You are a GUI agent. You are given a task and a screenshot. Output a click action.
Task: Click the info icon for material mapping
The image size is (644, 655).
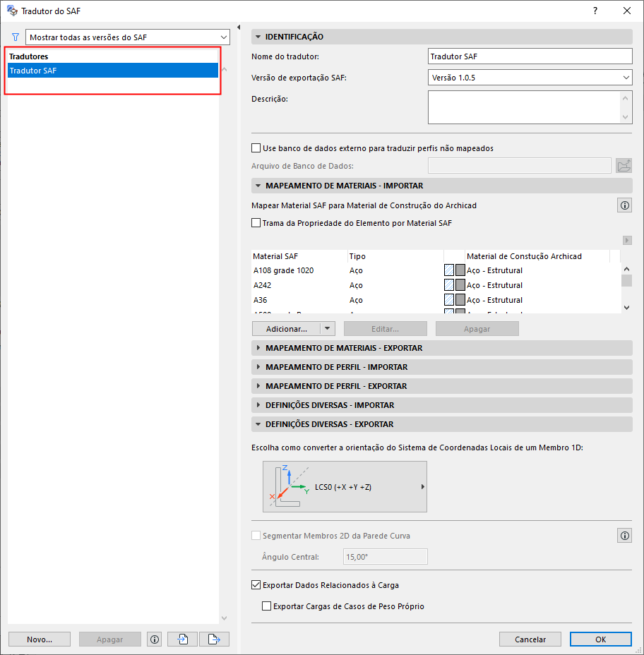coord(624,205)
